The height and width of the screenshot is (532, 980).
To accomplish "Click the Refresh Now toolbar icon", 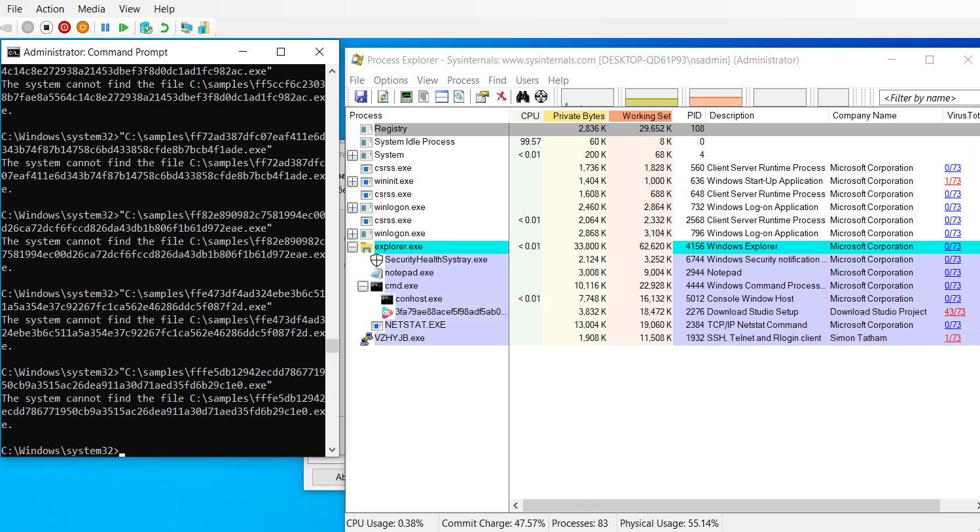I will pyautogui.click(x=383, y=97).
